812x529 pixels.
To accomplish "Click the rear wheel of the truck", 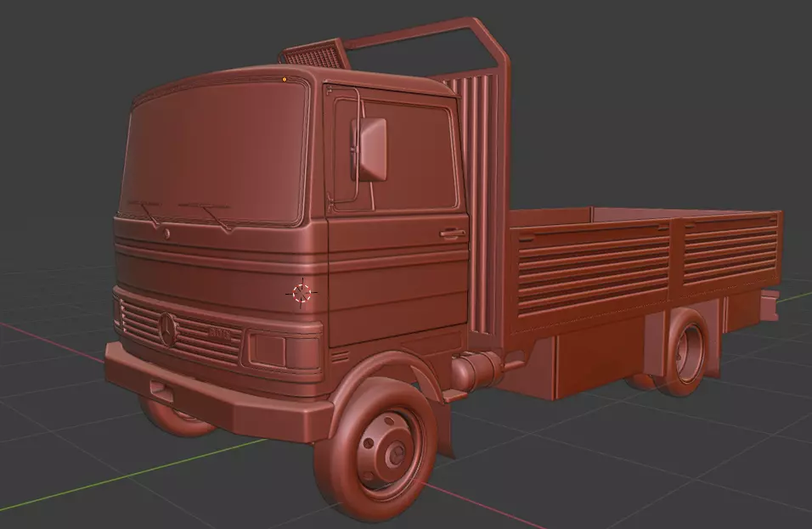I will pos(681,352).
